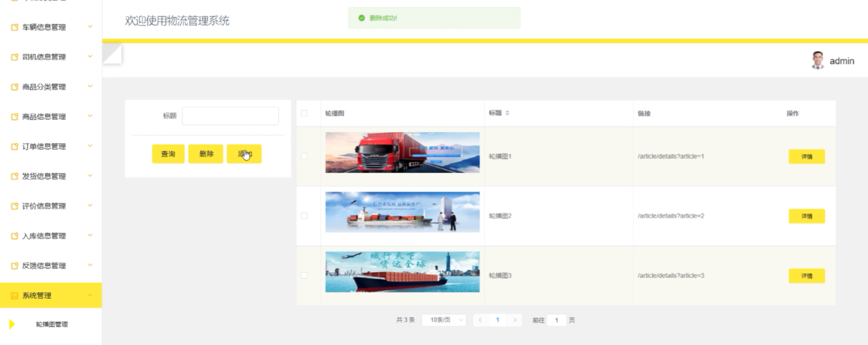Go to next page arrow
Viewport: 868px width, 345px height.
click(515, 320)
